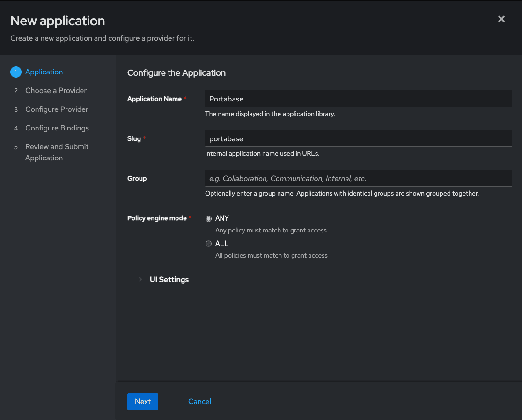Select the ANY policy engine mode
Image resolution: width=522 pixels, height=420 pixels.
pos(208,218)
